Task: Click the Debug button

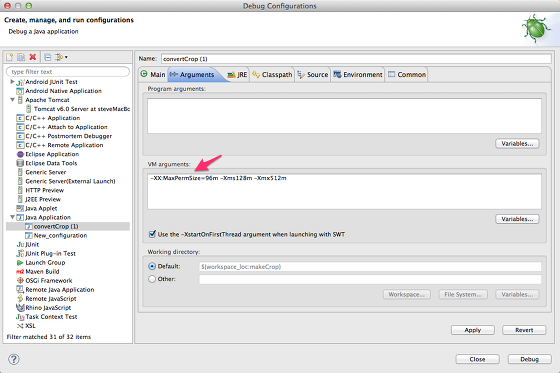Action: click(x=530, y=359)
